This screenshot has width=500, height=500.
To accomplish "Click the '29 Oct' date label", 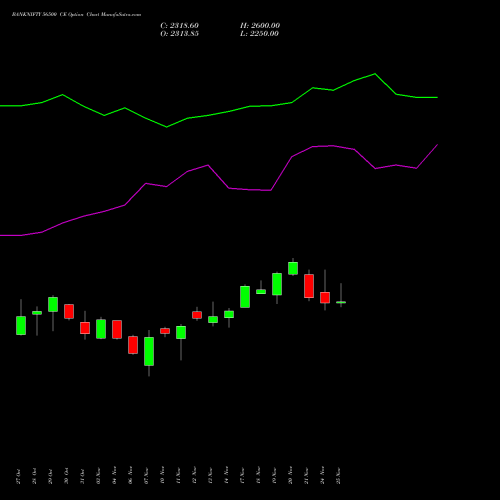I will [50, 476].
